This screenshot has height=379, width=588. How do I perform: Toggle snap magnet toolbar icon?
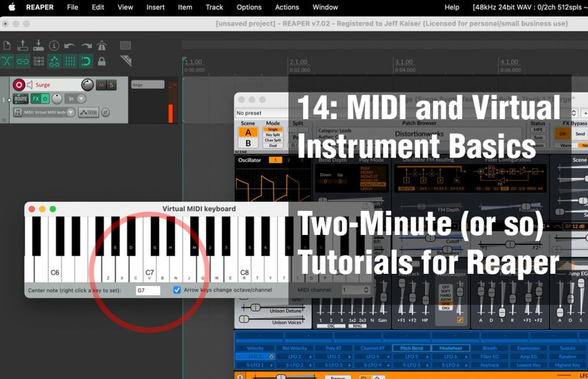(86, 61)
